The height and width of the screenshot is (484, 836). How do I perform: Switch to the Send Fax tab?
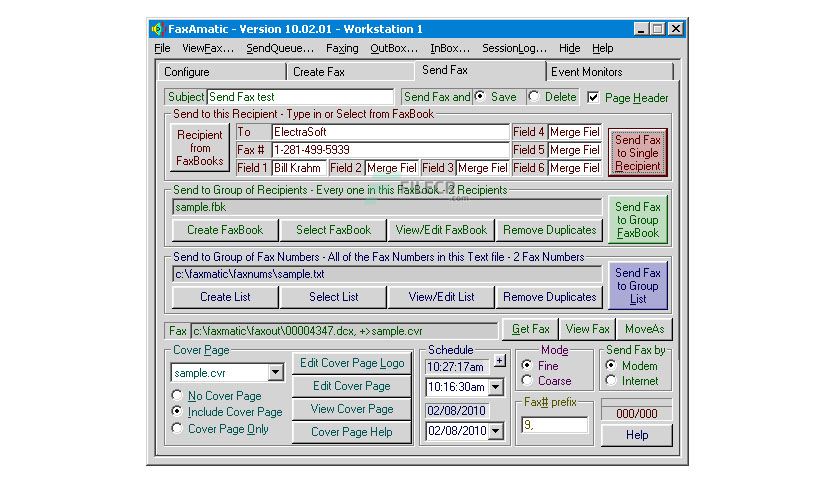click(x=480, y=70)
